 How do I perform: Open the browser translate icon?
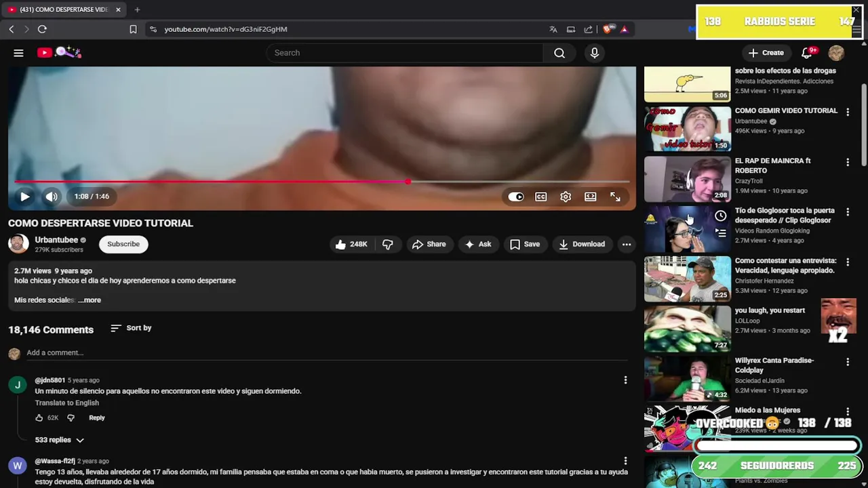click(553, 29)
